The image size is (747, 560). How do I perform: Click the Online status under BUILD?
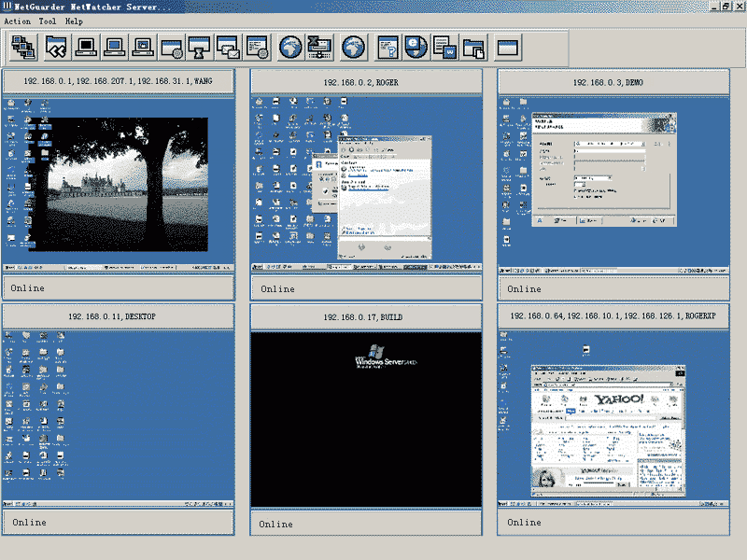(366, 524)
